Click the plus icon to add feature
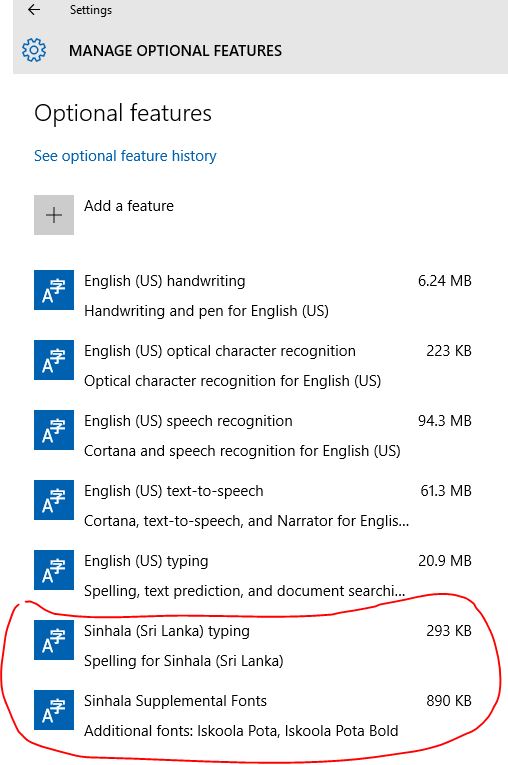508x765 pixels. coord(54,215)
